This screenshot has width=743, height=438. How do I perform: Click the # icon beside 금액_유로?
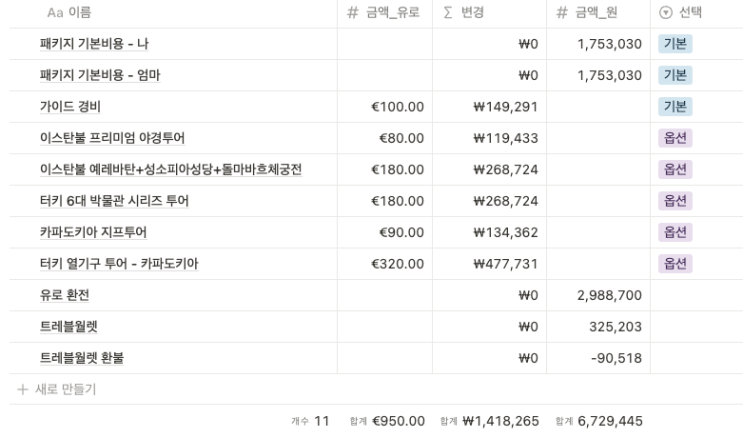point(352,14)
